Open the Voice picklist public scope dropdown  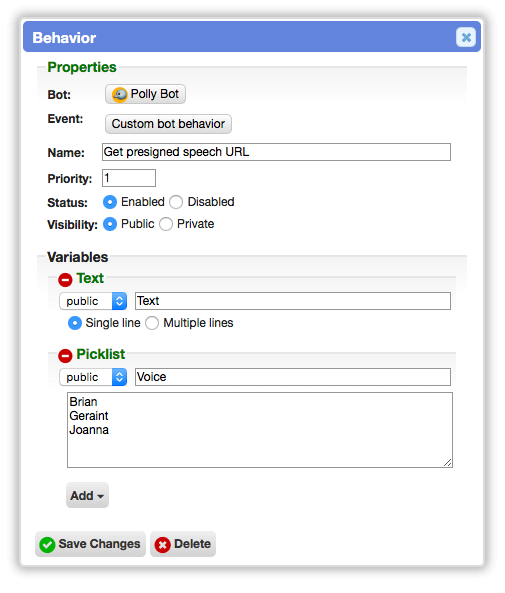pos(93,377)
